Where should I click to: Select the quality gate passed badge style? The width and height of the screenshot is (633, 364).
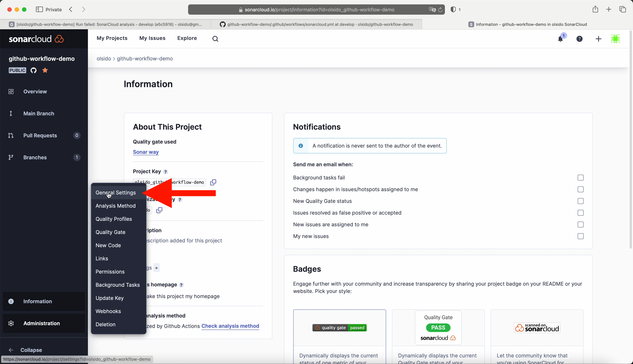tap(339, 328)
